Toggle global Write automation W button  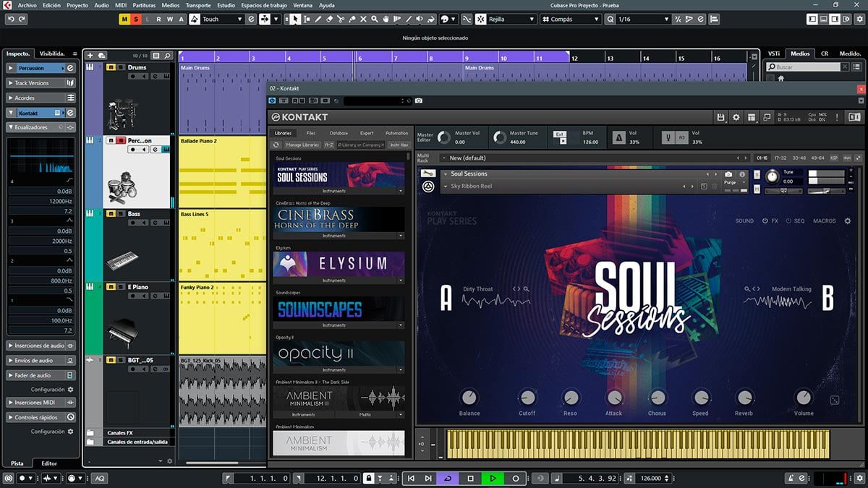click(x=170, y=19)
